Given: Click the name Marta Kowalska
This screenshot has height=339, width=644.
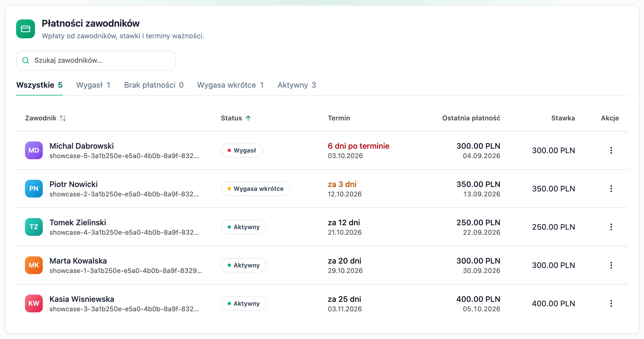Looking at the screenshot, I should (78, 261).
